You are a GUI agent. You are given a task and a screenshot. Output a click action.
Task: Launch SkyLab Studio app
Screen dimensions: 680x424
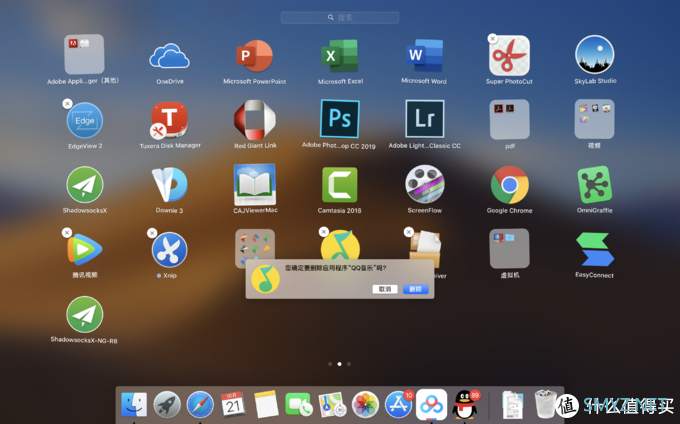[x=595, y=55]
